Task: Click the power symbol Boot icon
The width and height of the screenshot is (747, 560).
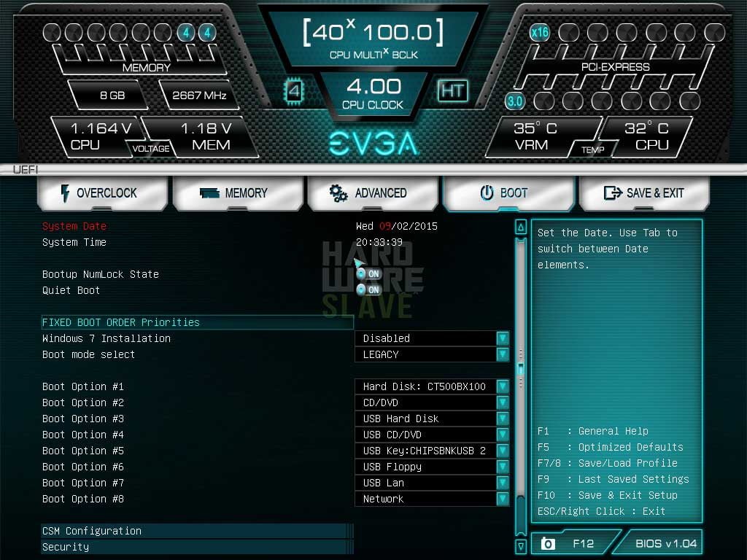Action: (x=487, y=192)
